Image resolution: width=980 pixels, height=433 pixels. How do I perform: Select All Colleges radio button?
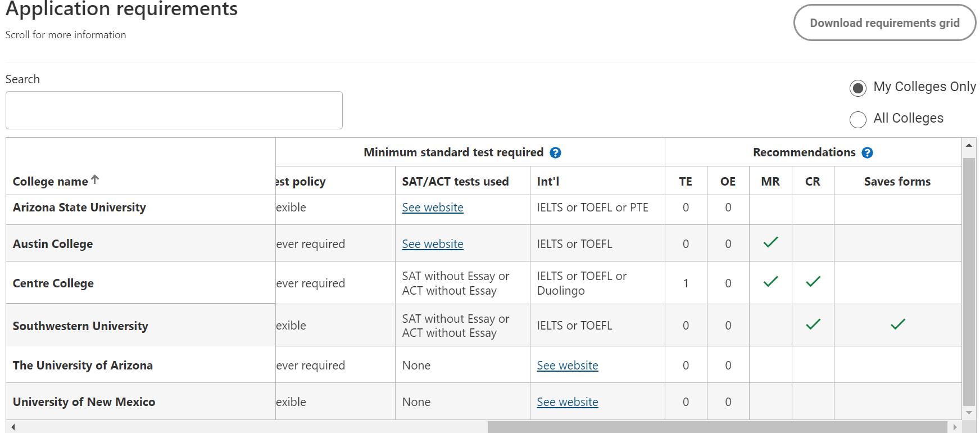(858, 119)
